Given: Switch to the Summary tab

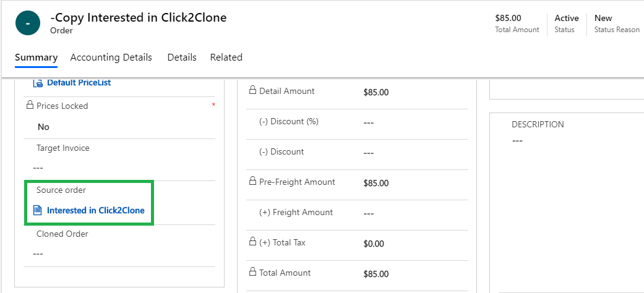Looking at the screenshot, I should (36, 57).
